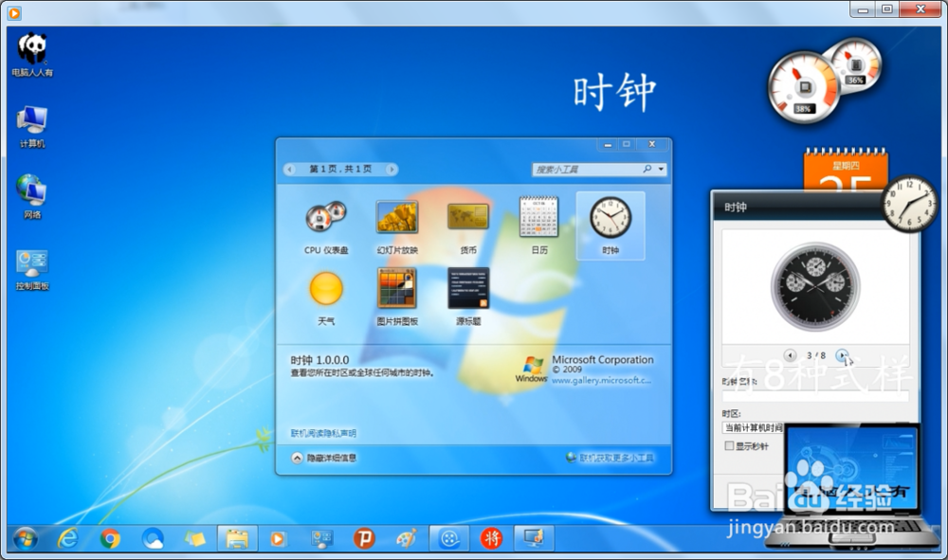Open the Paint palette taskbar icon

pyautogui.click(x=407, y=538)
